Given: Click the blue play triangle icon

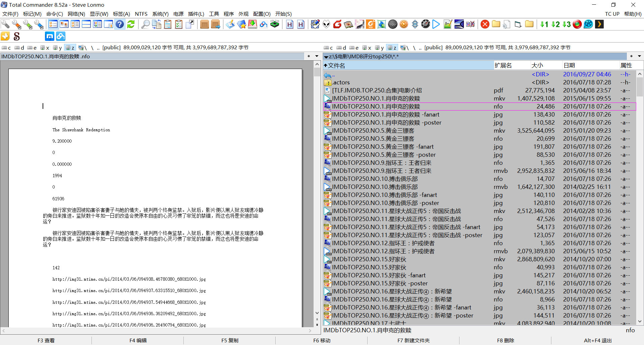Looking at the screenshot, I should pyautogui.click(x=436, y=24).
